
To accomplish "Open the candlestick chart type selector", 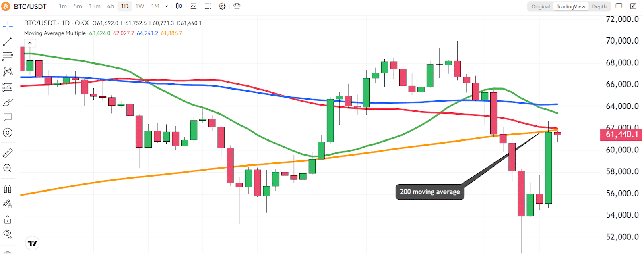I will (179, 6).
